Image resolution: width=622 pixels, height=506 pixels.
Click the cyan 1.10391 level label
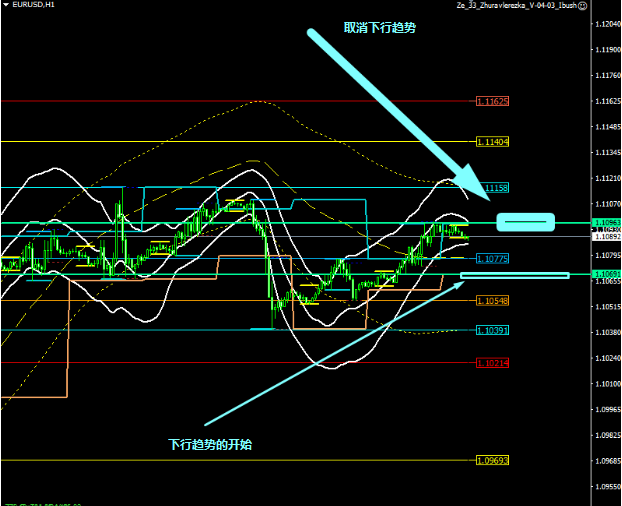(493, 329)
